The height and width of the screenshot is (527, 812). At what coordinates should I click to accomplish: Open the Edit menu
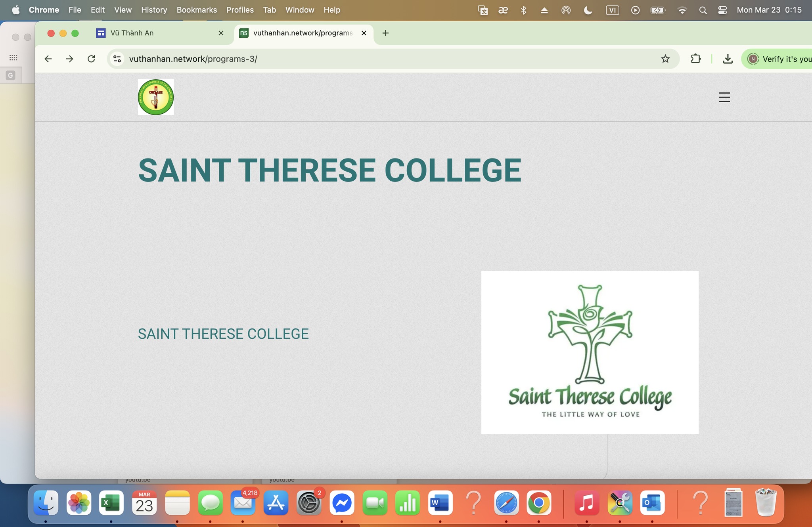98,10
